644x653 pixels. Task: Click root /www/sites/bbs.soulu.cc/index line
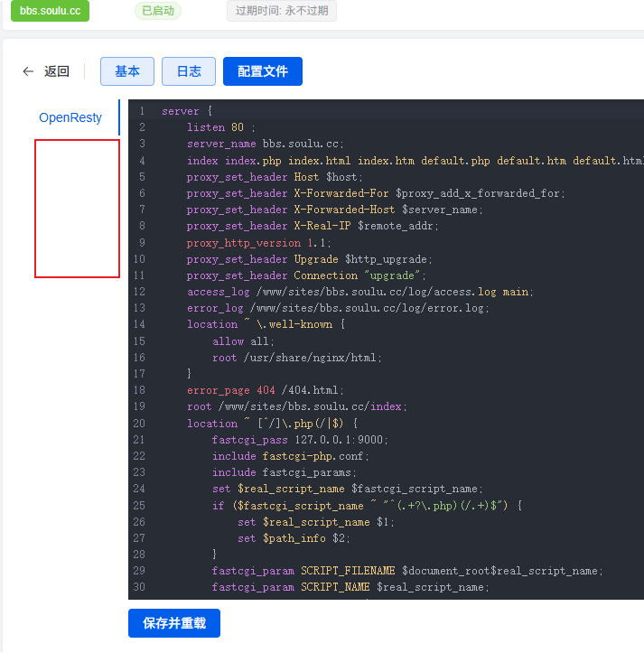tap(296, 406)
